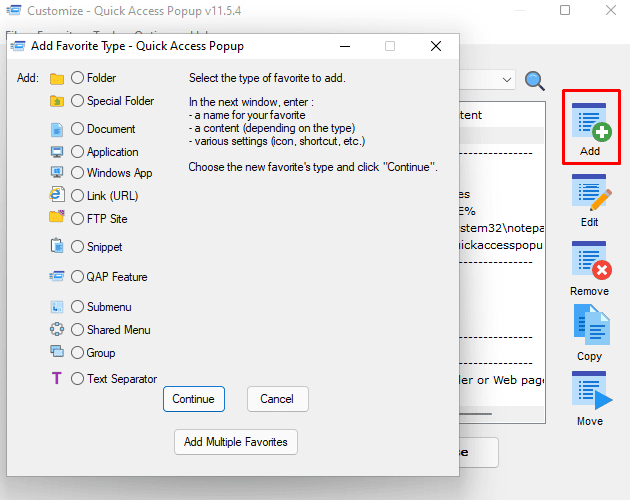Image resolution: width=630 pixels, height=500 pixels.
Task: Click the yellow Folder icon
Action: pyautogui.click(x=57, y=78)
